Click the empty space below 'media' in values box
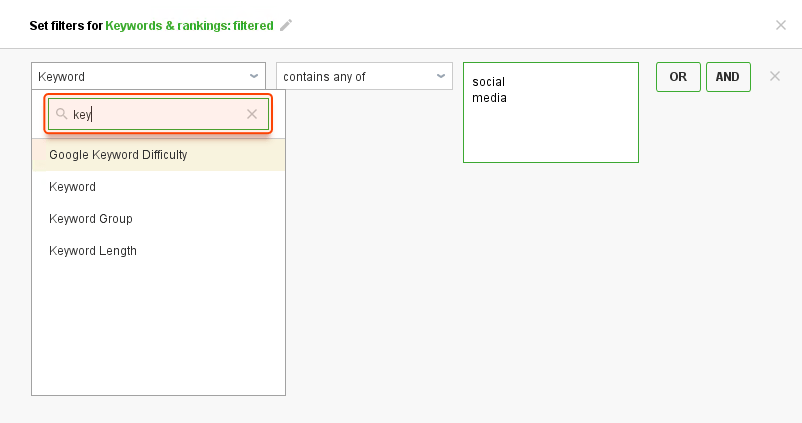Image resolution: width=802 pixels, height=423 pixels. 551,133
